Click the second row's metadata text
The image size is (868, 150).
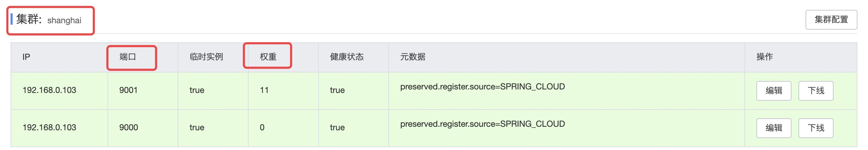[482, 124]
